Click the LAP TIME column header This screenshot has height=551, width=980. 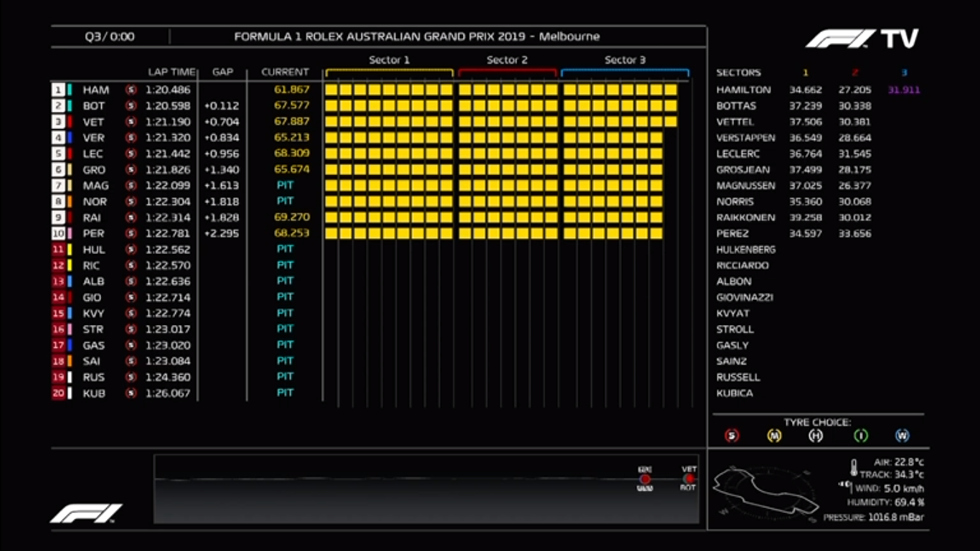click(x=171, y=72)
